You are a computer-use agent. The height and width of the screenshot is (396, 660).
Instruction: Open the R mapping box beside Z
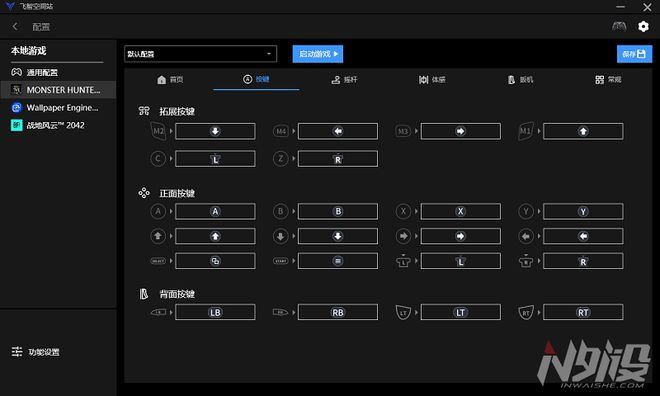tap(338, 159)
